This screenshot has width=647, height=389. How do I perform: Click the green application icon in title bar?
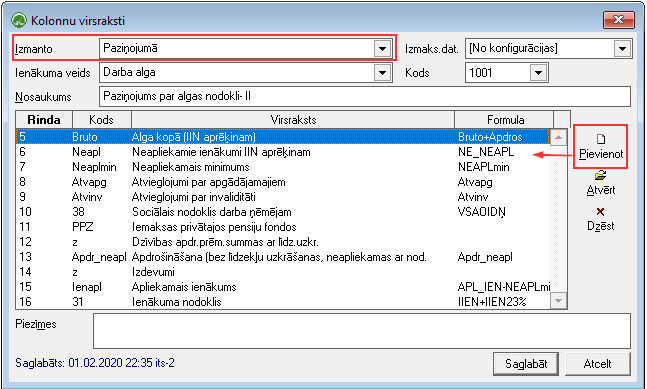19,20
